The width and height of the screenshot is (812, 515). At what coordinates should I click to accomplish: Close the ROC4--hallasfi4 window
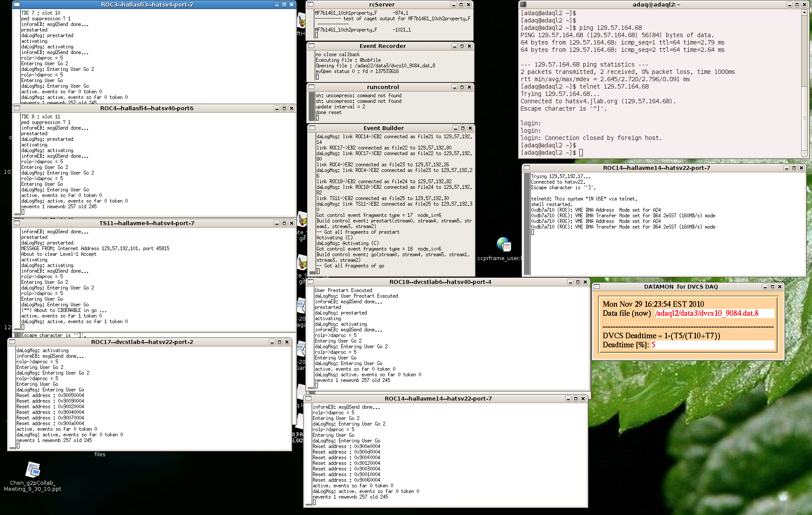click(x=291, y=108)
